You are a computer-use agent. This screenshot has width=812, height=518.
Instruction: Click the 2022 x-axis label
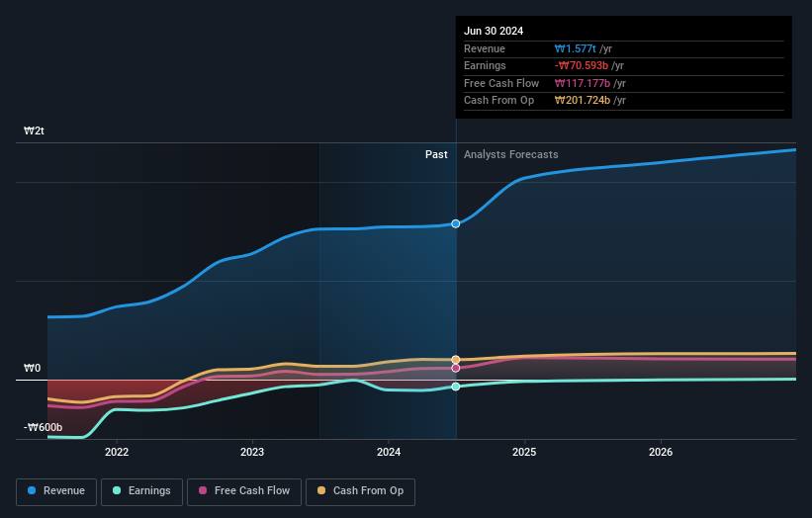(117, 452)
